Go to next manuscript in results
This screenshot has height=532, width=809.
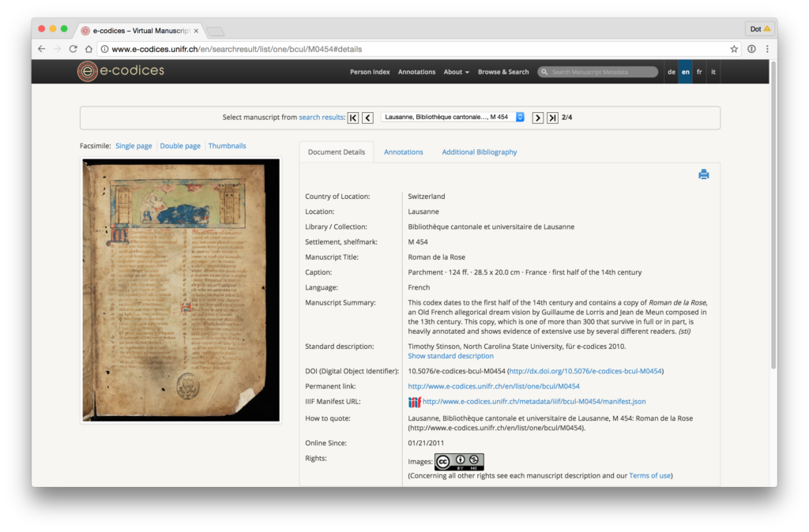[537, 118]
